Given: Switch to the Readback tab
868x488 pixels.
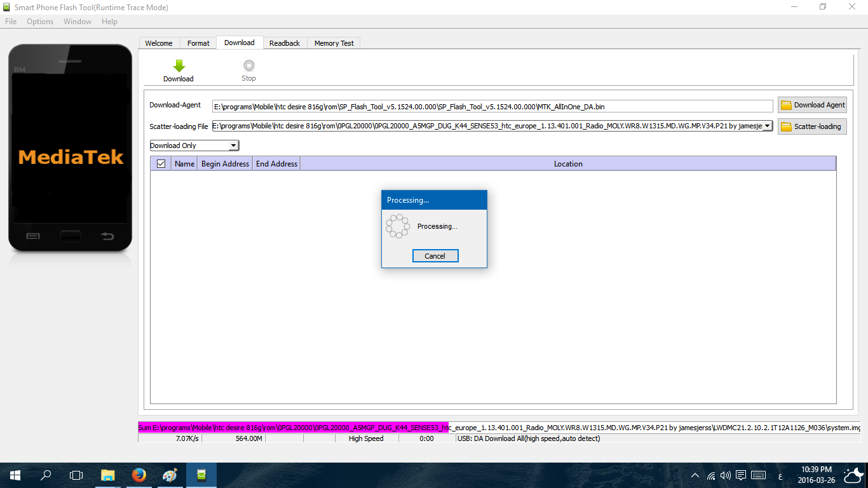Looking at the screenshot, I should click(x=285, y=43).
